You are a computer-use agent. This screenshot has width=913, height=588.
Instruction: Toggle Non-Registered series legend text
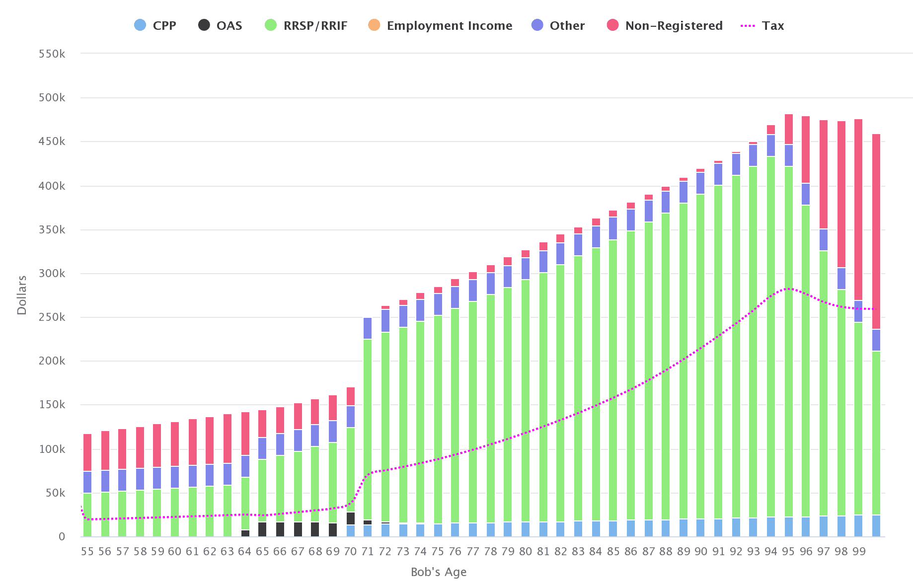(674, 26)
